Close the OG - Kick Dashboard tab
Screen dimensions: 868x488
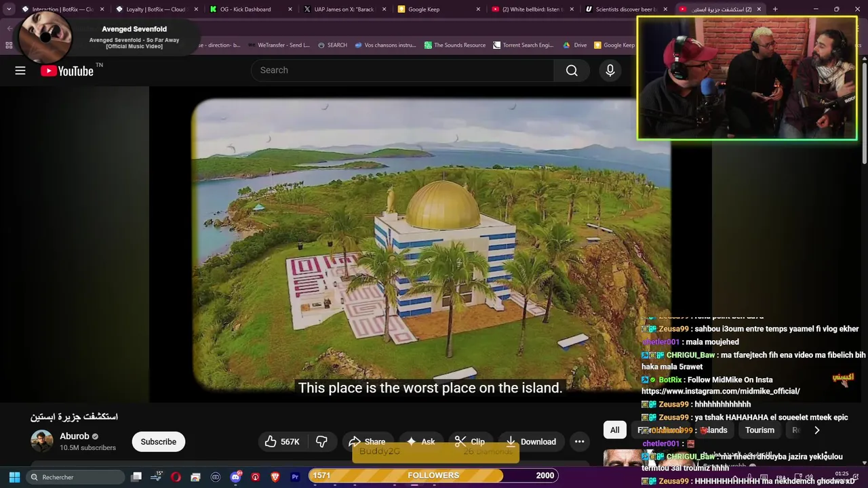pos(290,9)
